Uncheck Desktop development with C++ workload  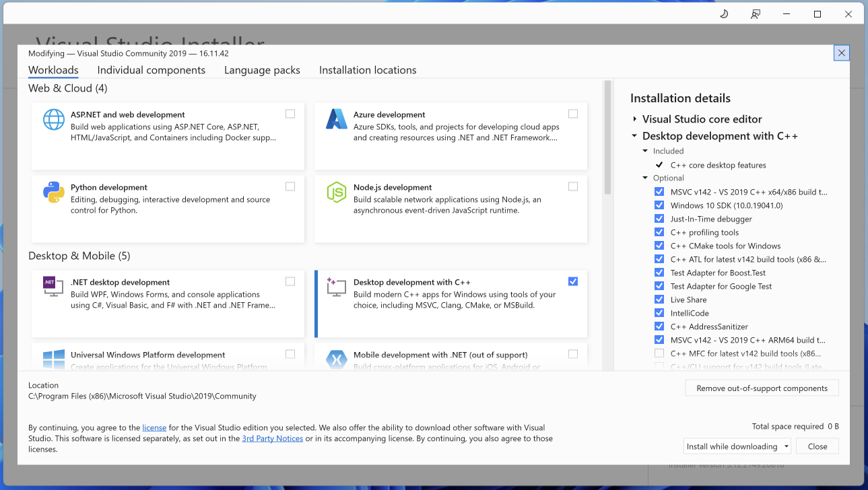tap(573, 281)
